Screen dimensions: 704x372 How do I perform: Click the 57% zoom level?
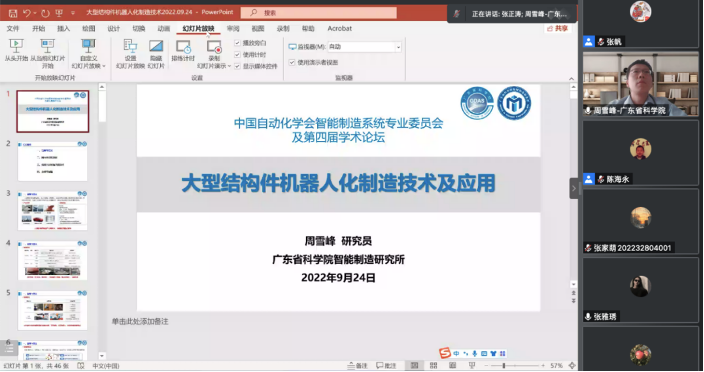556,366
